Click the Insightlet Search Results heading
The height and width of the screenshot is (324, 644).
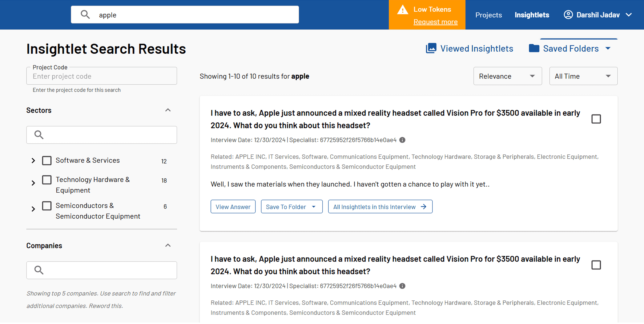(x=106, y=49)
